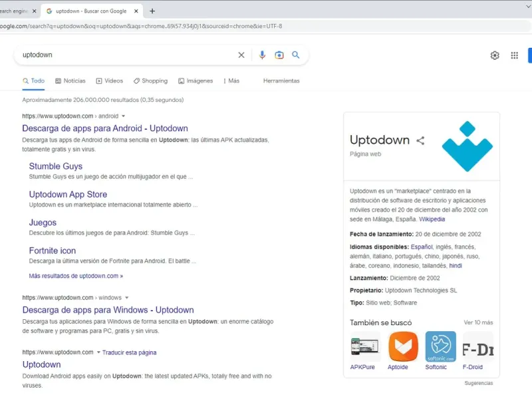Click 'Aproximadamente 206.000.000 resultados' text
The image size is (532, 399).
point(80,100)
